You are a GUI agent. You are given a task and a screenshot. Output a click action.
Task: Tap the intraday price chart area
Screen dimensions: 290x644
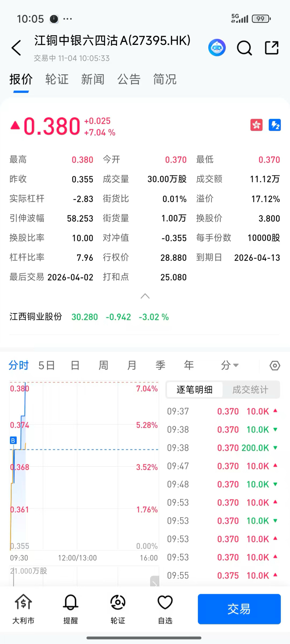(x=84, y=466)
